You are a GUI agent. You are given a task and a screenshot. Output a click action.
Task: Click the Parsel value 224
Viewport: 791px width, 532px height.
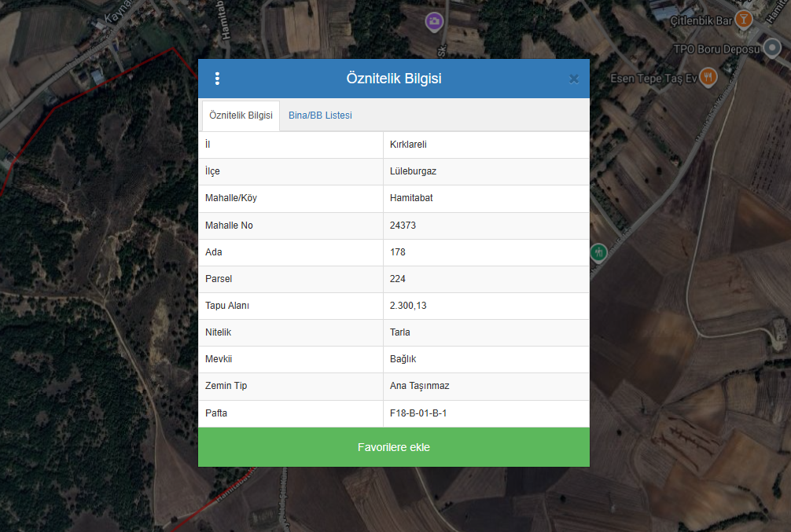(x=398, y=279)
